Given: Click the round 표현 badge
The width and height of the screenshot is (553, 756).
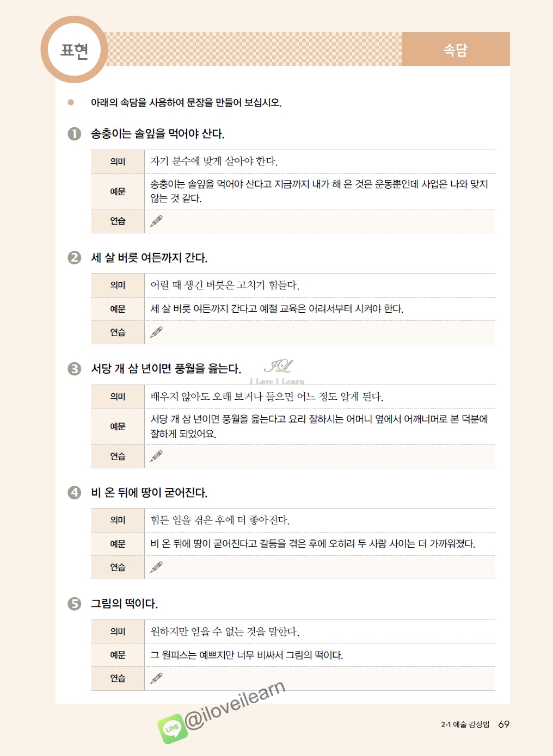Looking at the screenshot, I should 74,50.
